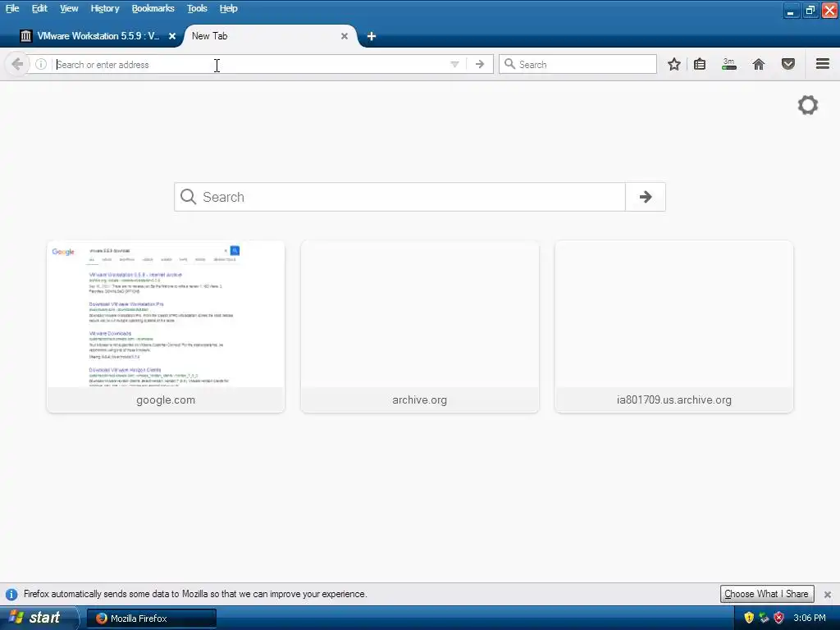Click the VMware tab archive favicon
Viewport: 840px width, 630px height.
click(25, 36)
